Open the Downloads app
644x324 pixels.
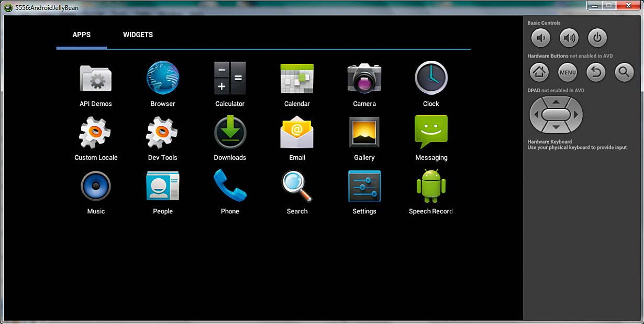(230, 139)
